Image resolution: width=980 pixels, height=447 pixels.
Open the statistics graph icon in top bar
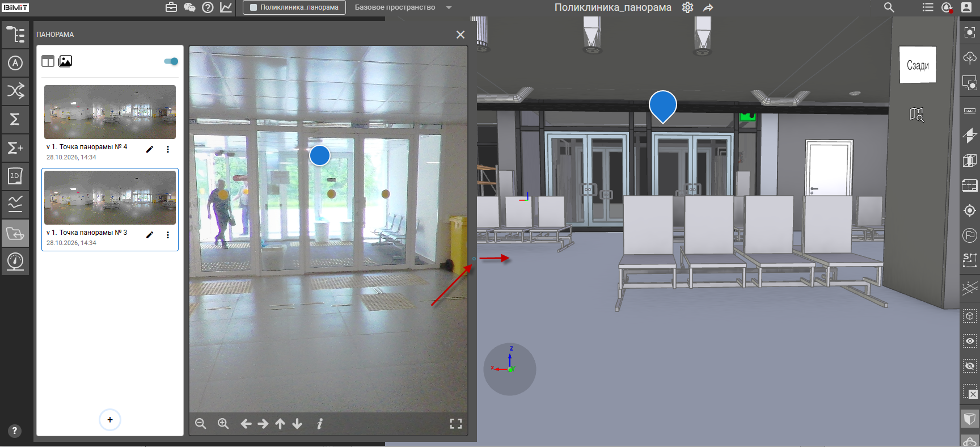point(226,7)
